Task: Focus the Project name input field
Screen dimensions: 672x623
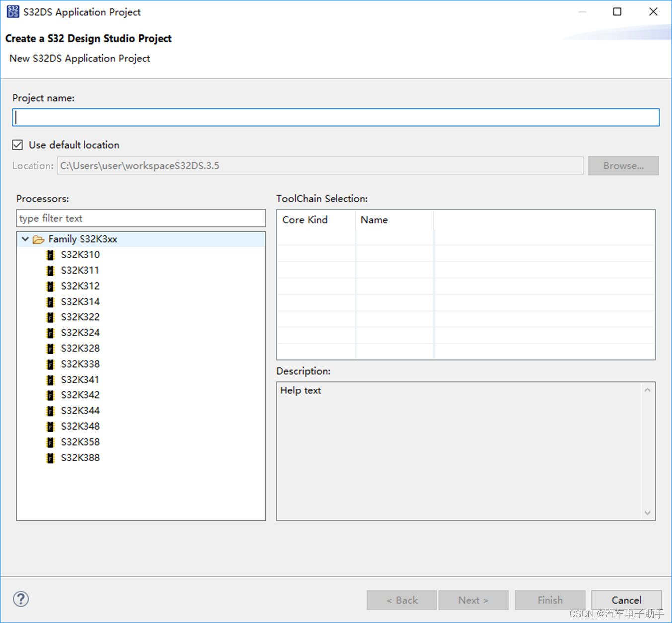Action: pyautogui.click(x=336, y=117)
